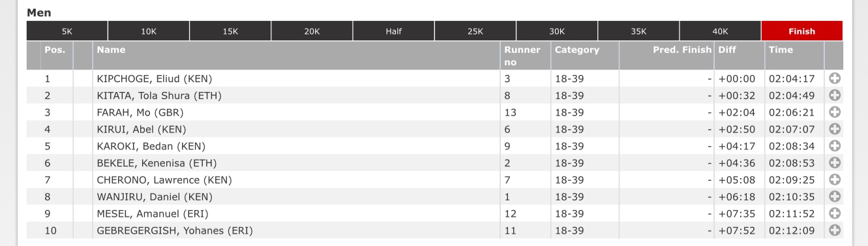This screenshot has height=246, width=868.
Task: Open the Half split tab
Action: [x=394, y=31]
